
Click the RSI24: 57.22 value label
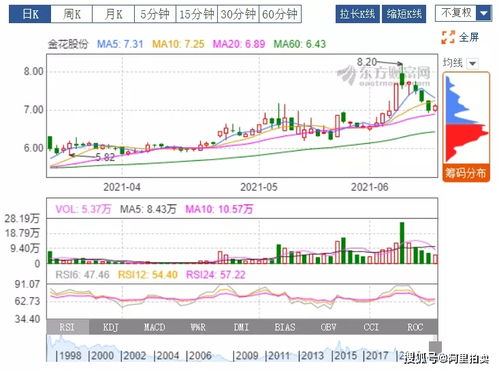(x=216, y=275)
